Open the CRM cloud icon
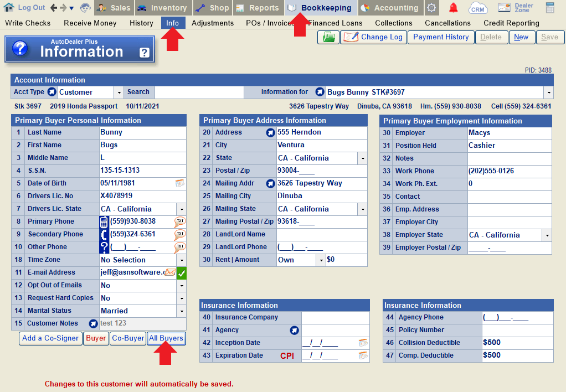Screen dimensions: 566x392 pyautogui.click(x=478, y=8)
